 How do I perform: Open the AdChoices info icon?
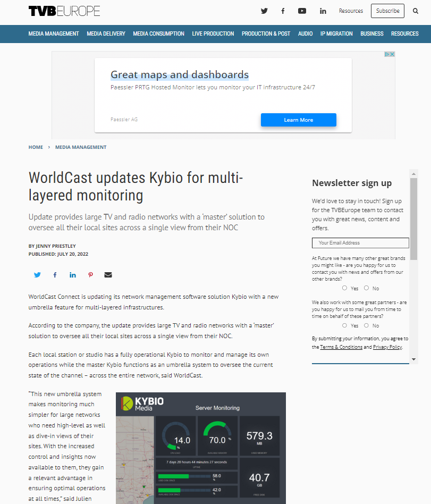coord(387,54)
